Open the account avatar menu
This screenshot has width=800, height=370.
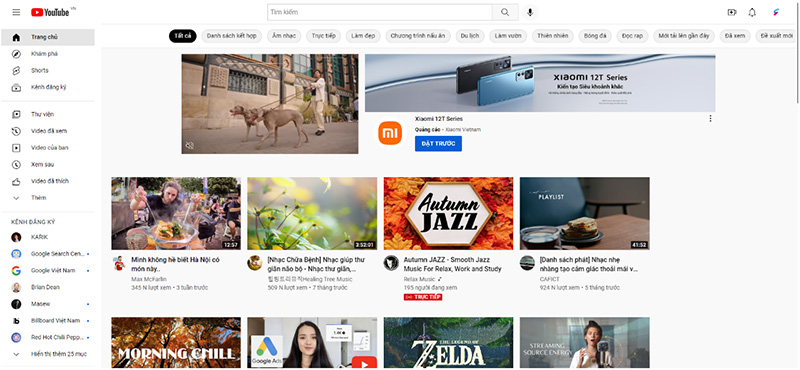coord(776,12)
